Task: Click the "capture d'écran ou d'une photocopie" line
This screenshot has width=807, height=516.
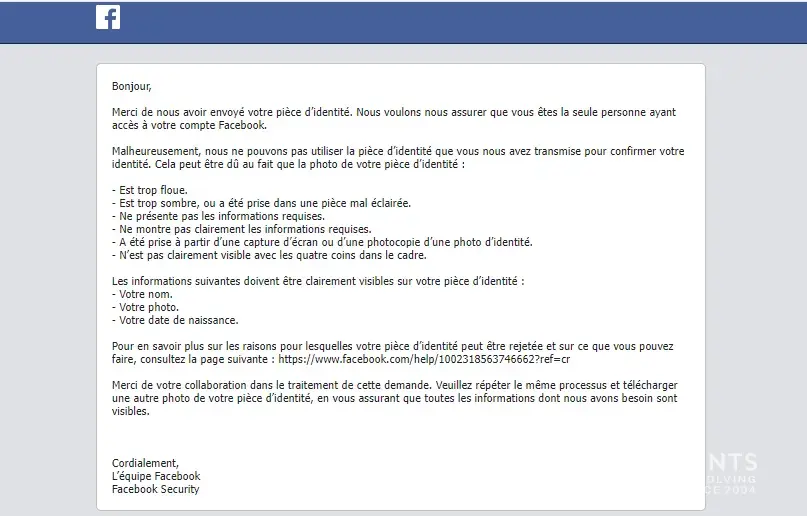Action: pos(322,242)
